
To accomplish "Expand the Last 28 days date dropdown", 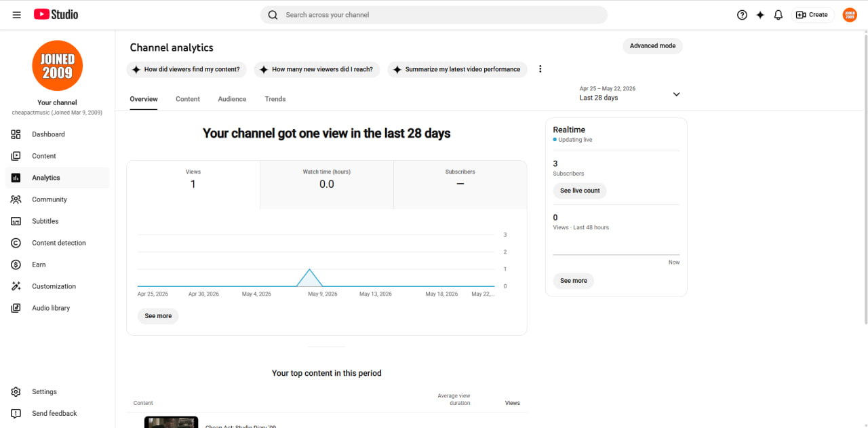I will click(x=629, y=94).
